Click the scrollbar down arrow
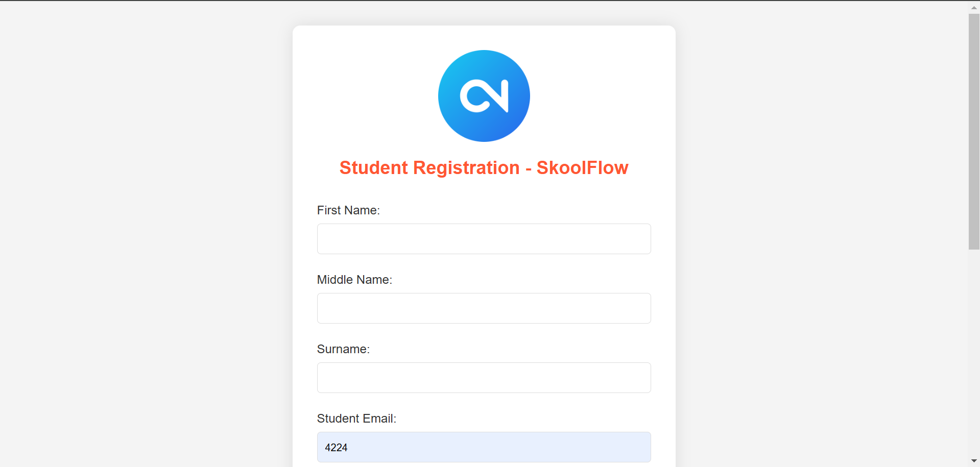The image size is (980, 467). (974, 461)
